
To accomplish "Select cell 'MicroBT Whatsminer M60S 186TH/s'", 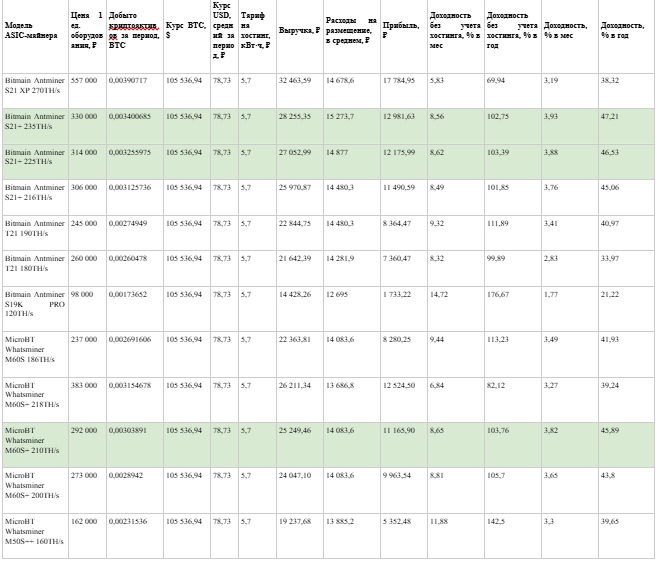I will click(x=35, y=355).
